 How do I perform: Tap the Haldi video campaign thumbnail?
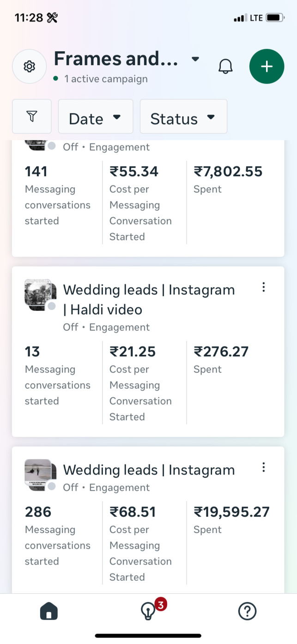click(39, 293)
